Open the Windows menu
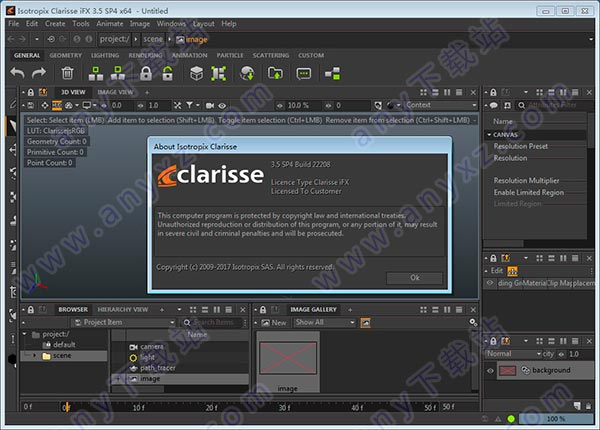 pos(171,24)
